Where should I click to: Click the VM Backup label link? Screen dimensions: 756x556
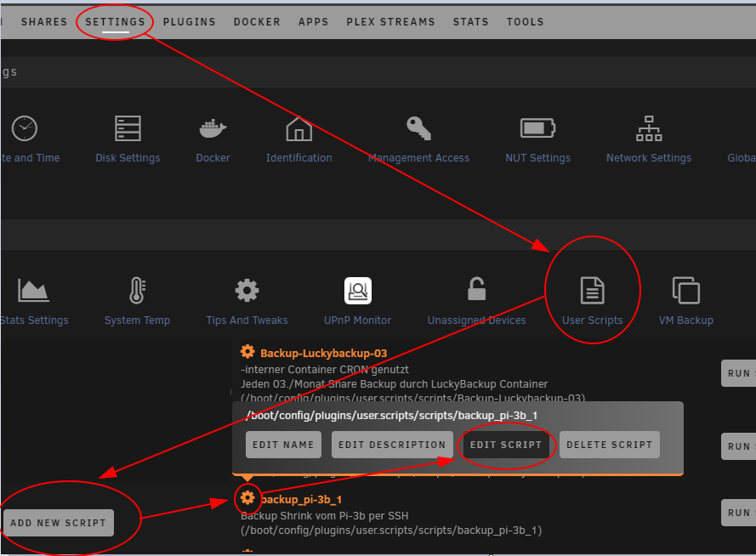tap(685, 320)
